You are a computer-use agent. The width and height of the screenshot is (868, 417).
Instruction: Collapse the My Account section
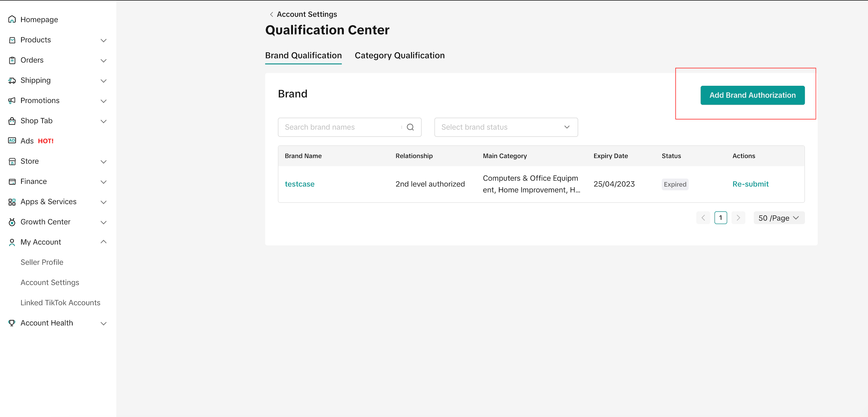(104, 242)
